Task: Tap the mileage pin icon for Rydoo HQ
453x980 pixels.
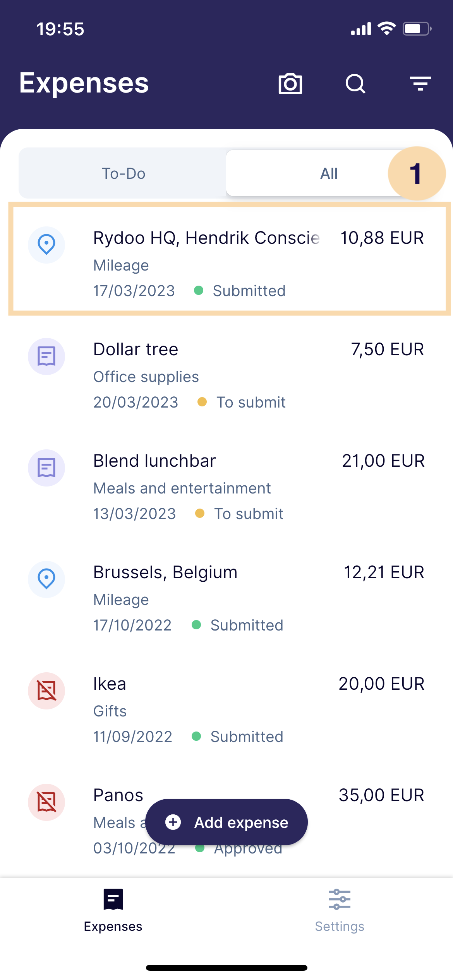Action: (x=46, y=245)
